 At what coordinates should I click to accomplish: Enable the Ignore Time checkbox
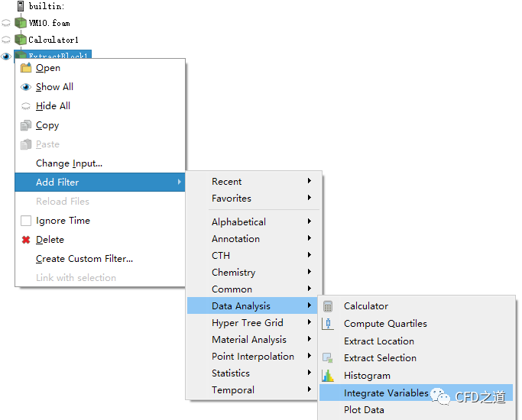click(x=26, y=221)
